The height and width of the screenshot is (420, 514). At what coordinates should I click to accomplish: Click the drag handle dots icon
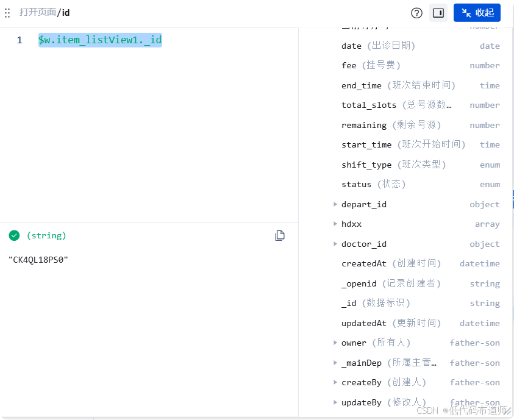click(7, 13)
